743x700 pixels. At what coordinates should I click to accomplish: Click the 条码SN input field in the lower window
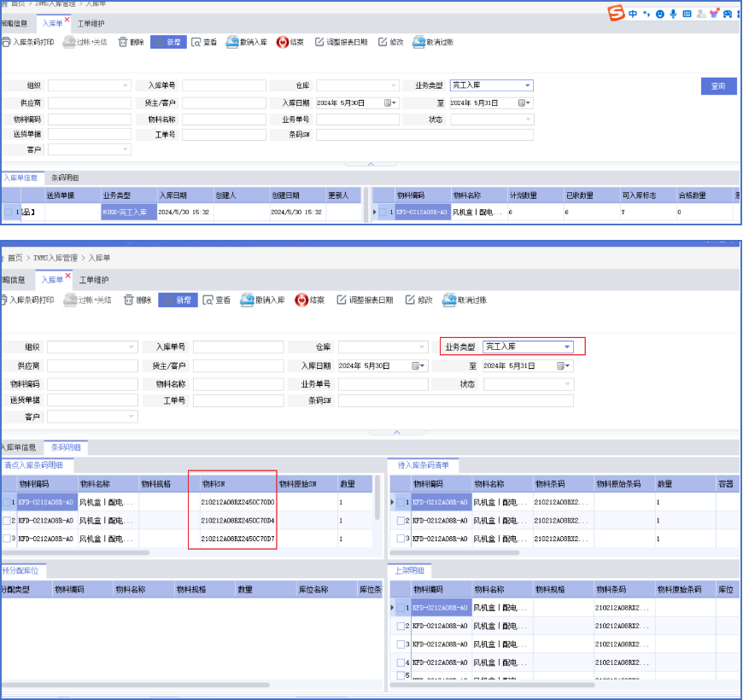click(455, 400)
